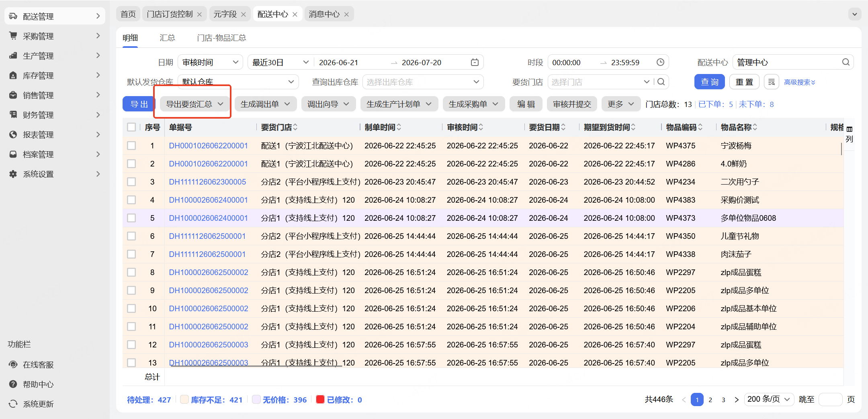Check the row 4 采购价测试 checkbox
Image resolution: width=868 pixels, height=419 pixels.
click(x=131, y=200)
